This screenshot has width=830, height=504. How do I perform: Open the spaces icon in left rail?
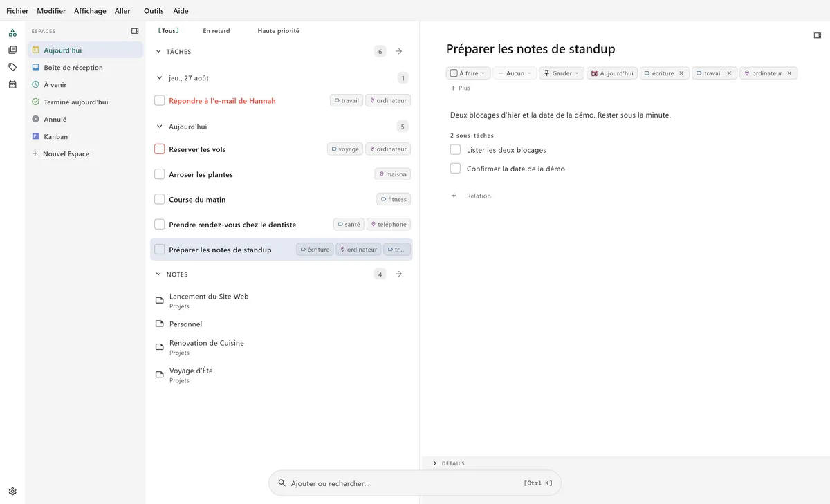click(x=12, y=32)
